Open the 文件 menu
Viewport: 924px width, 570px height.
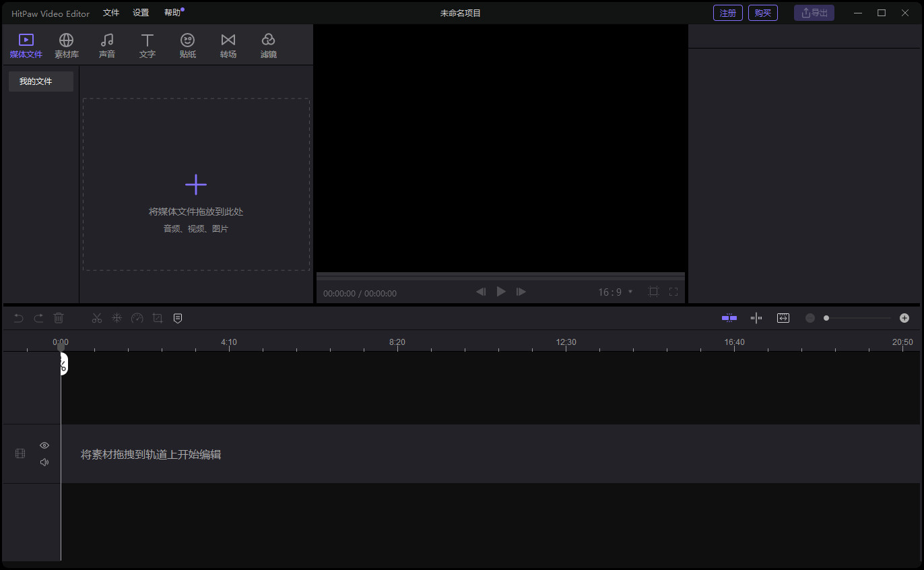tap(111, 13)
